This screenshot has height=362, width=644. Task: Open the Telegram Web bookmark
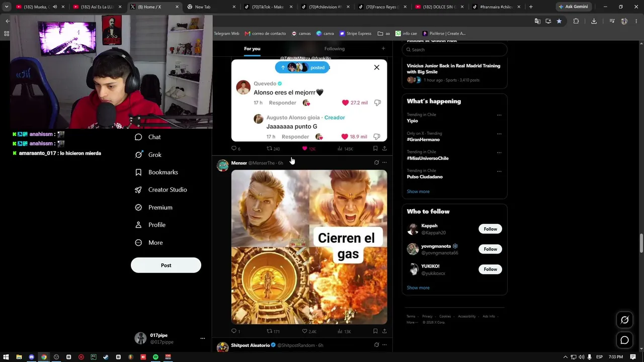click(x=226, y=34)
